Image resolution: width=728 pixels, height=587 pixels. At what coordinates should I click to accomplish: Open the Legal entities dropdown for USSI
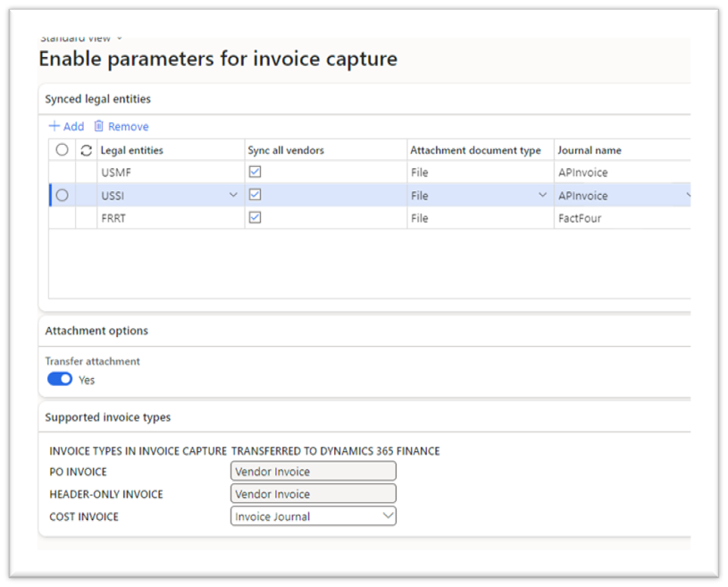click(233, 195)
